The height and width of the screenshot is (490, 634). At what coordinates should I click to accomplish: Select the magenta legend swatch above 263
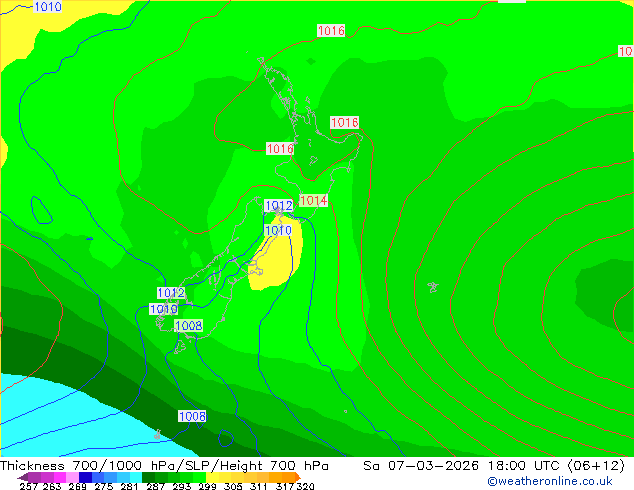point(60,477)
